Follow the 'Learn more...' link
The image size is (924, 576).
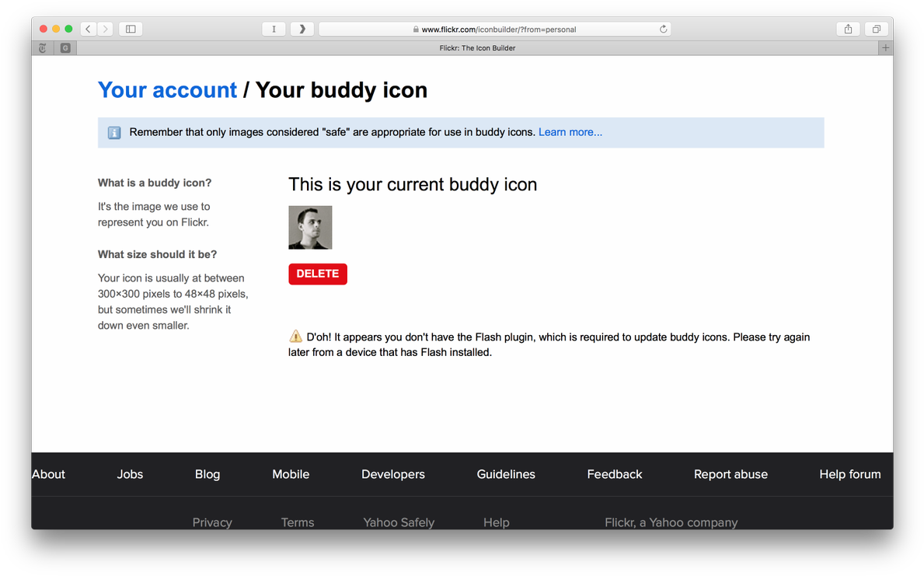click(570, 132)
